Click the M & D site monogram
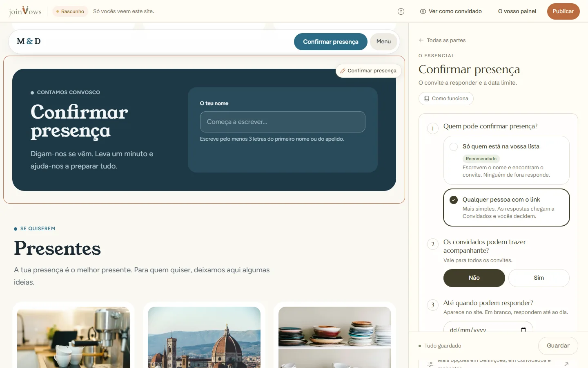Screen dimensions: 588x368 (x=29, y=41)
